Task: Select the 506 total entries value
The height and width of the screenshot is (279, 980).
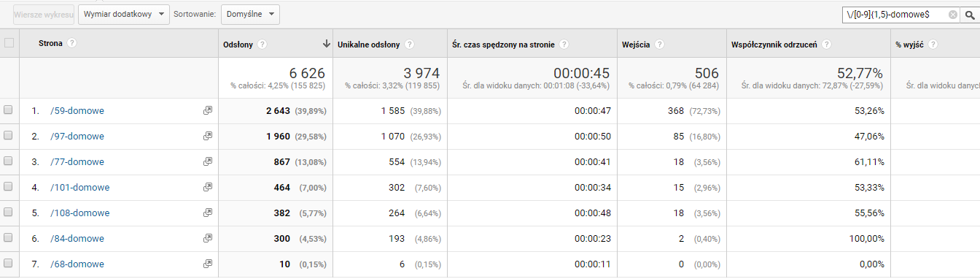Action: (x=707, y=73)
